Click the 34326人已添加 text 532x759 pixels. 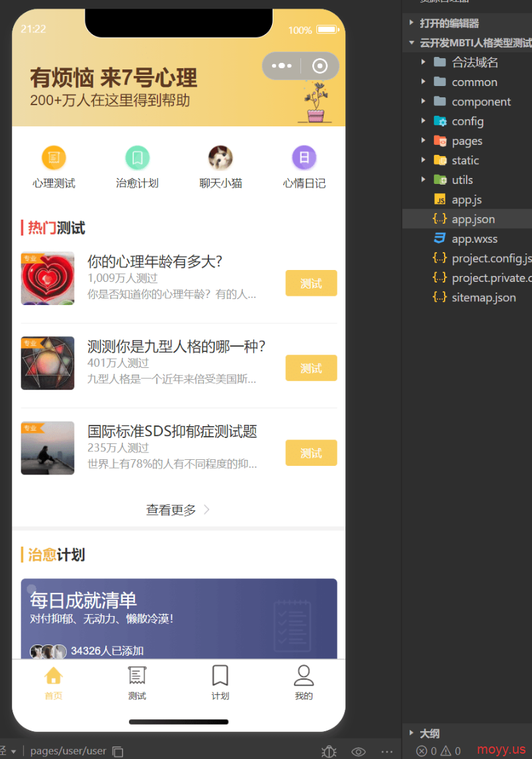(107, 650)
